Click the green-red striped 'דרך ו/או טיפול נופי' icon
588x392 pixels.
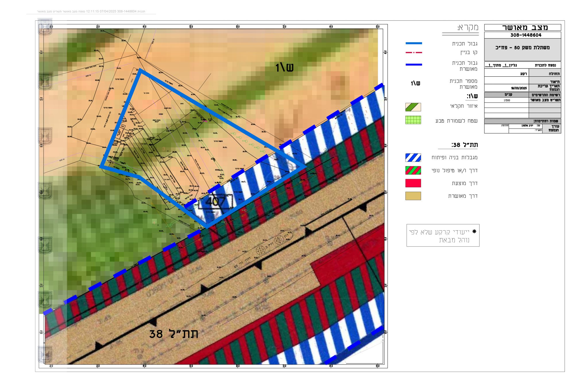(x=413, y=170)
